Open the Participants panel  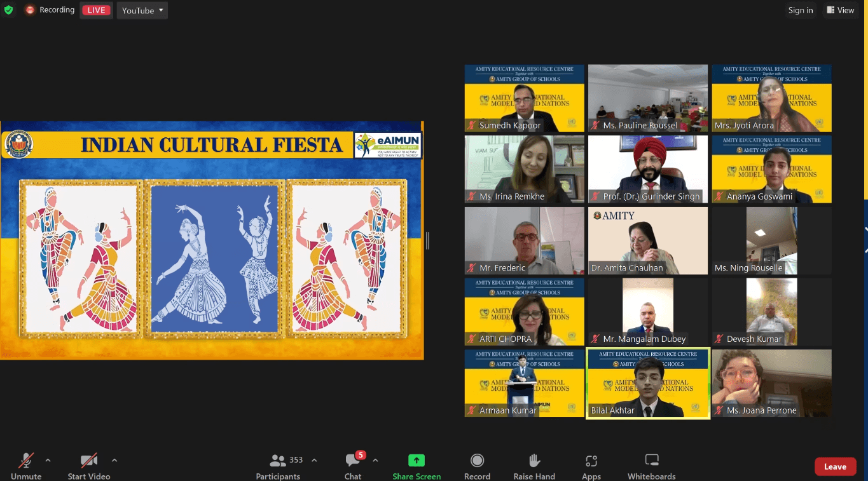point(278,466)
